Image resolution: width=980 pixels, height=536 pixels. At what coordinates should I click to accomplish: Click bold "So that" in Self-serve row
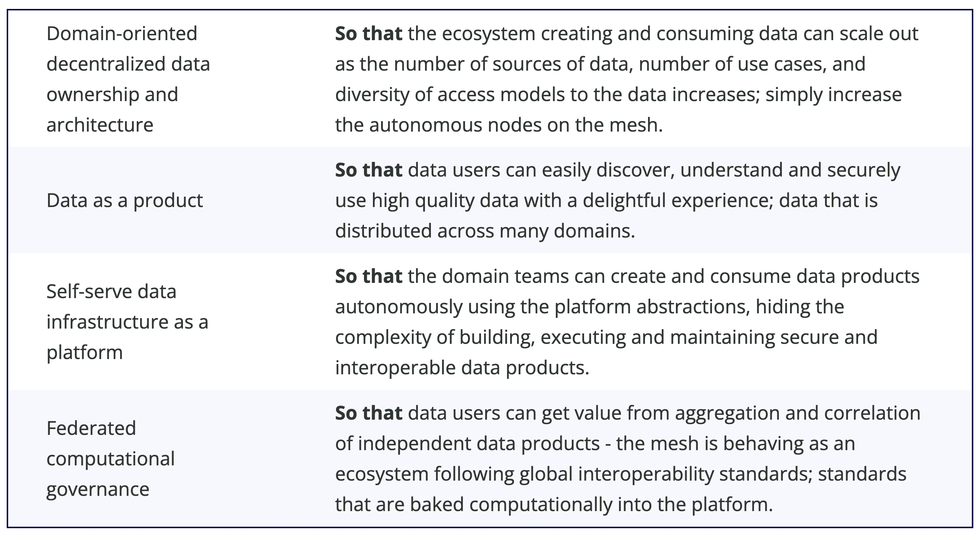coord(368,277)
